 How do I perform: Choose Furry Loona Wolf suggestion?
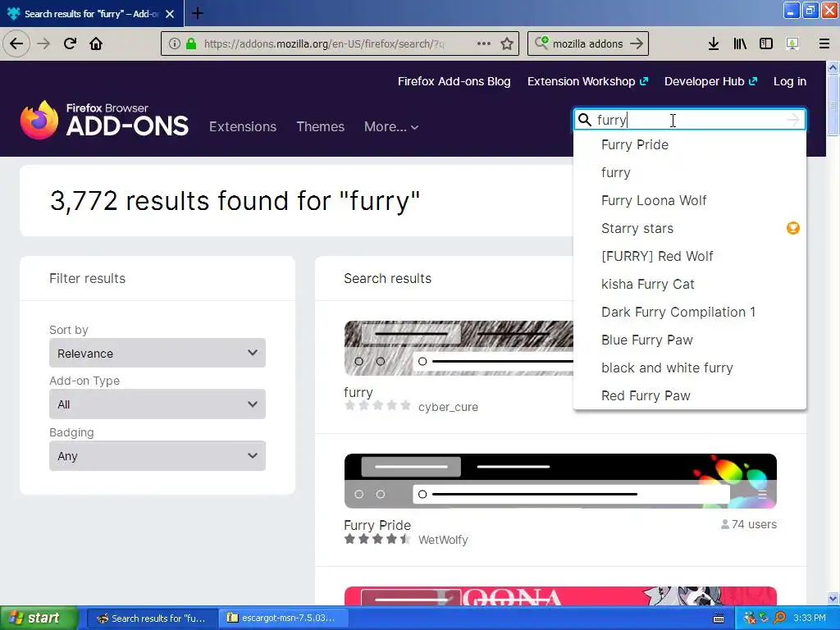689,200
